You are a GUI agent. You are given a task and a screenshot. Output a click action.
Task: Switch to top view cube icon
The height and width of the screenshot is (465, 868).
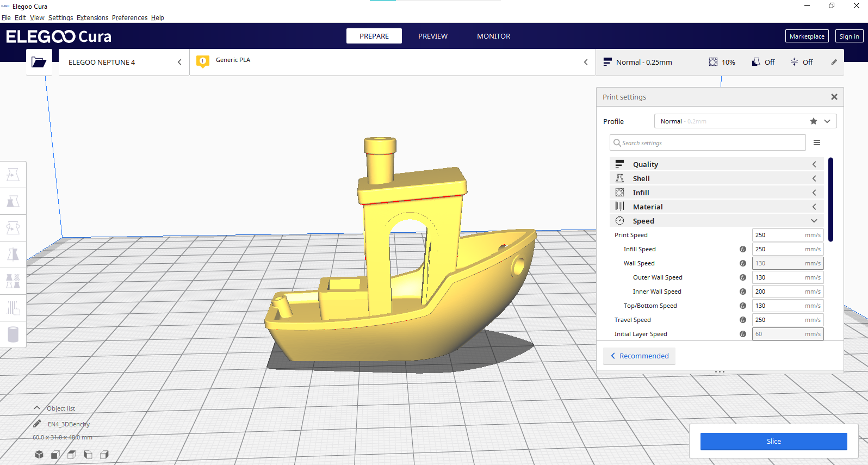pos(72,455)
